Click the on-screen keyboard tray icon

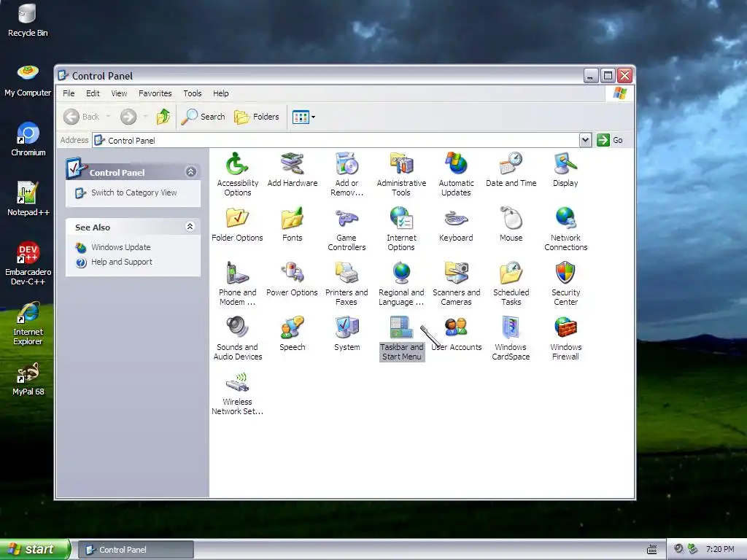(x=651, y=550)
